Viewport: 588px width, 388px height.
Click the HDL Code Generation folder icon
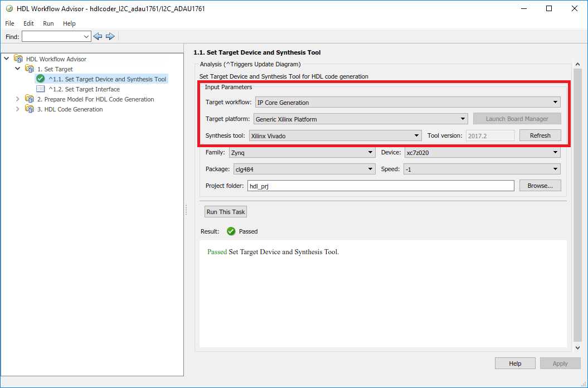click(30, 109)
